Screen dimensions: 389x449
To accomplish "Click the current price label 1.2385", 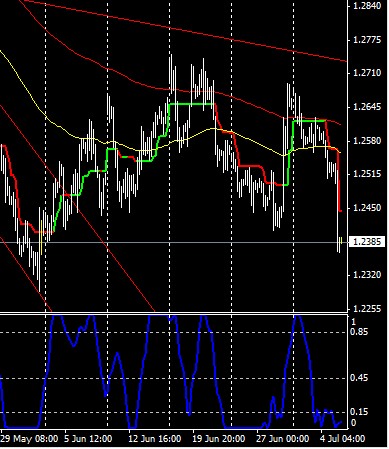I will click(x=367, y=242).
